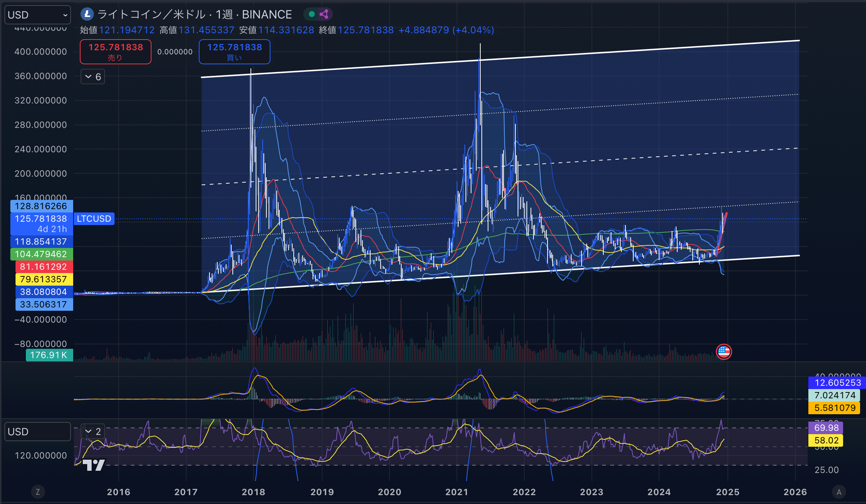This screenshot has height=504, width=866.
Task: Click the 125.781838 current price label
Action: click(41, 219)
